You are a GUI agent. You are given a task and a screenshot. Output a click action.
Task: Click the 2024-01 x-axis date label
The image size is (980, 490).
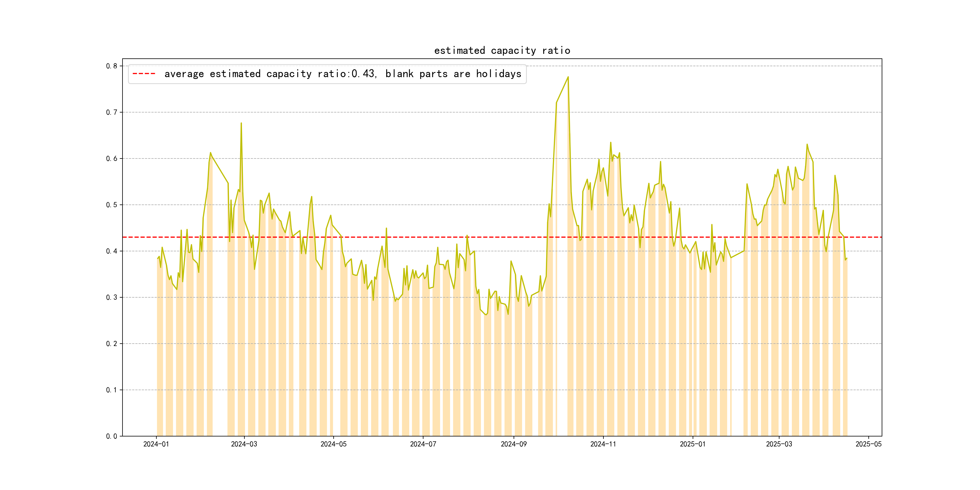pos(156,444)
